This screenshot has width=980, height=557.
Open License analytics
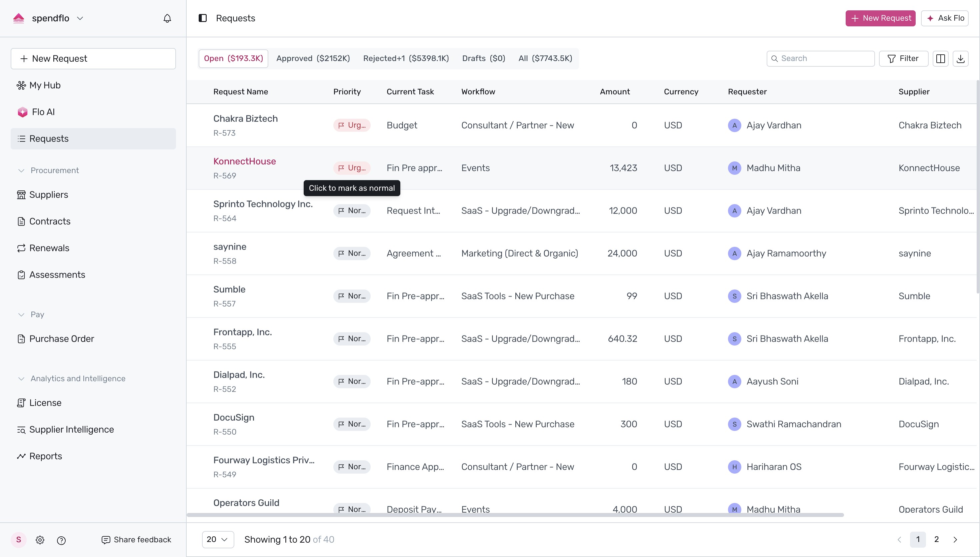coord(93,403)
